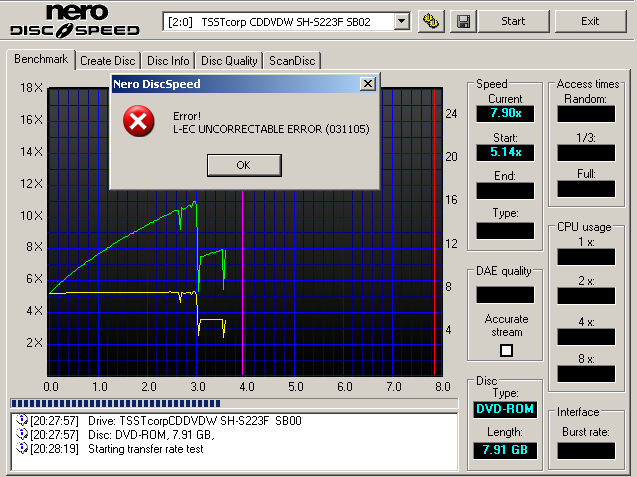Click the save floppy disk icon
This screenshot has height=477, width=637.
tap(463, 21)
